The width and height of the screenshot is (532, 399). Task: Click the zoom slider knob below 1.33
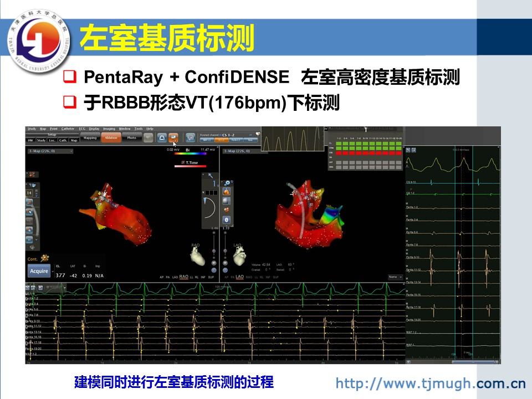pyautogui.click(x=226, y=251)
